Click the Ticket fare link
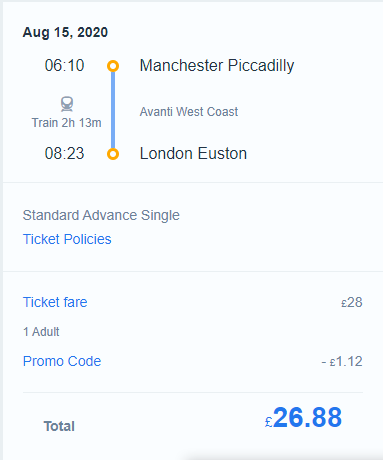The image size is (383, 460). pyautogui.click(x=55, y=302)
